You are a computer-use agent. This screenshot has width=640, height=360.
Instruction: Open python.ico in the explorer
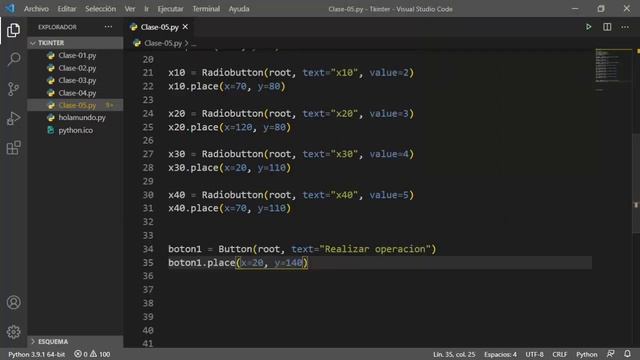pos(76,130)
